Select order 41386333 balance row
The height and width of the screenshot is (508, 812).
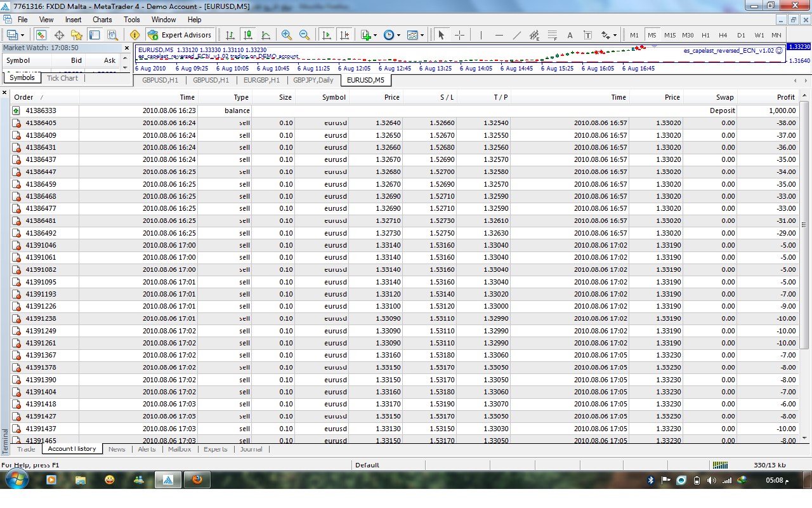tap(405, 110)
